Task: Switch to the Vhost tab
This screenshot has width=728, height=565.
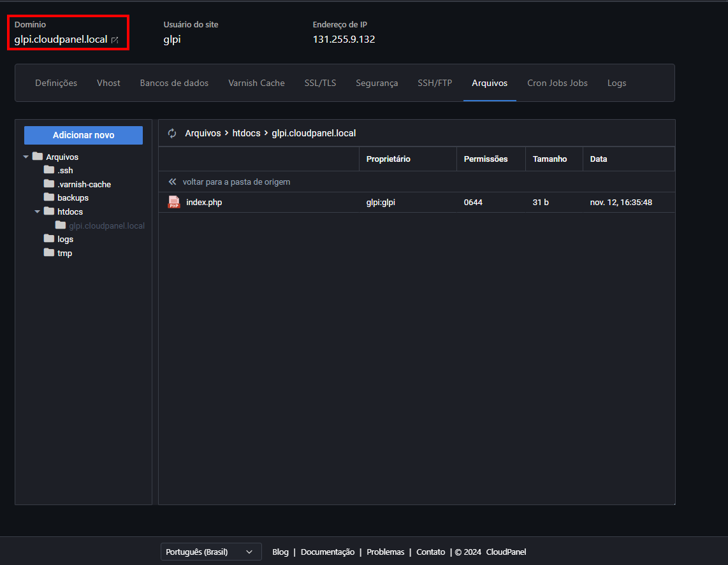Action: tap(108, 83)
